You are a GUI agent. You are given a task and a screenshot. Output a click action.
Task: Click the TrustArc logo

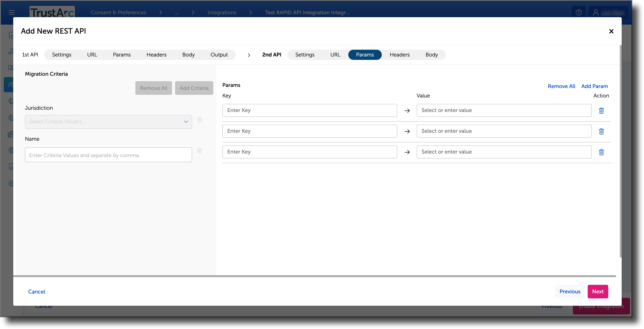[x=52, y=12]
